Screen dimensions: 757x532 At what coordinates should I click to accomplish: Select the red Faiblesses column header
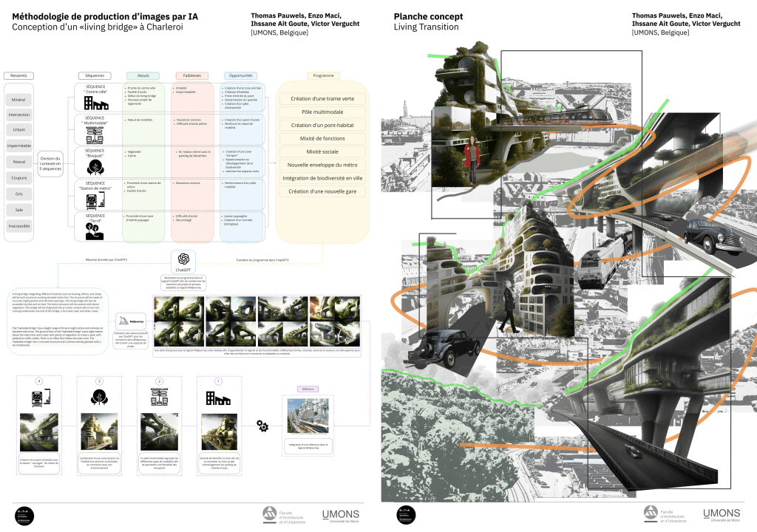tap(191, 75)
